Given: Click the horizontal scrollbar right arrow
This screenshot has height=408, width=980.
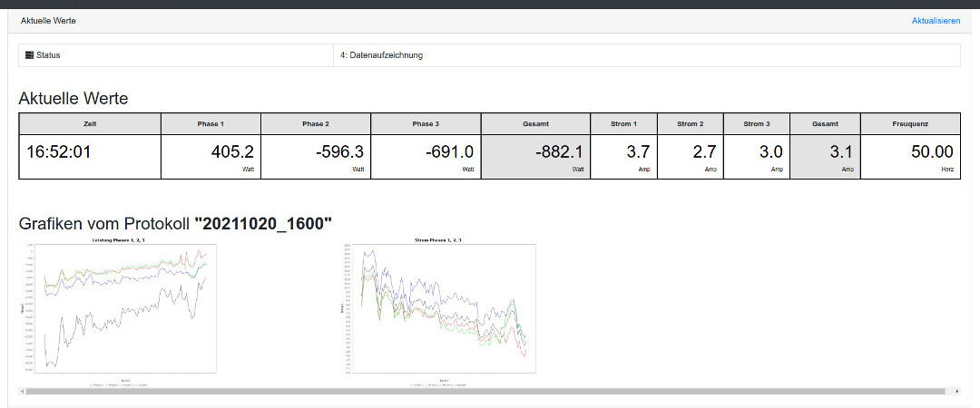Looking at the screenshot, I should click(x=956, y=392).
